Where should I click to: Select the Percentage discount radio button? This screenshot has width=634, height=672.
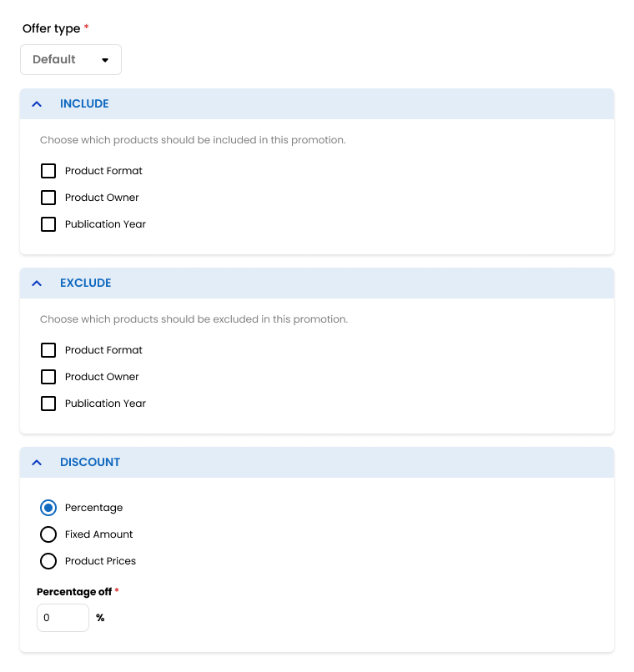[48, 508]
